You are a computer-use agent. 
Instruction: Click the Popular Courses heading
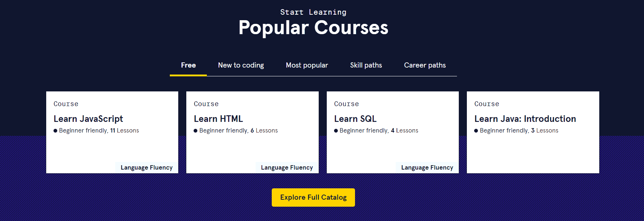313,28
